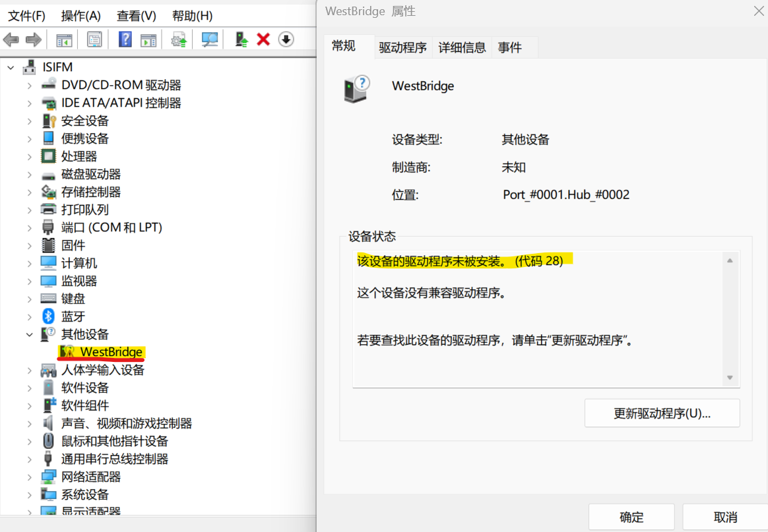Click the scan for hardware changes icon
The height and width of the screenshot is (532, 768).
point(209,39)
